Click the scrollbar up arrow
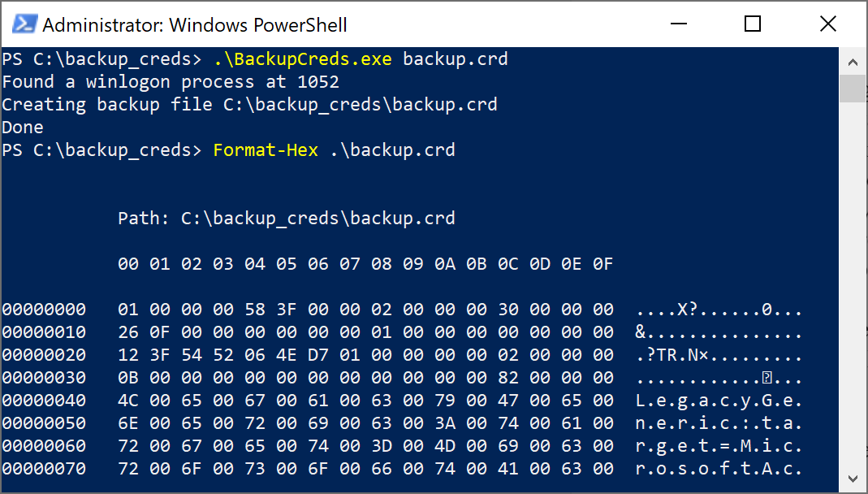Viewport: 868px width, 494px height. click(853, 61)
